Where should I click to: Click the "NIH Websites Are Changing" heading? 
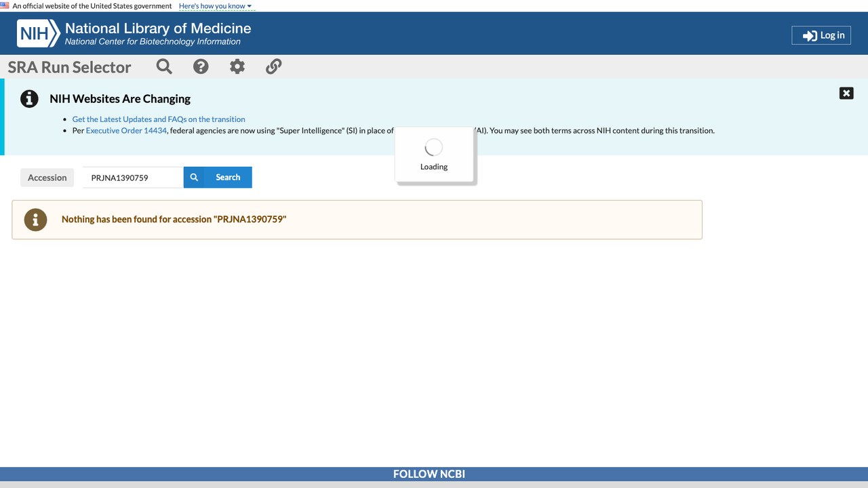[120, 99]
